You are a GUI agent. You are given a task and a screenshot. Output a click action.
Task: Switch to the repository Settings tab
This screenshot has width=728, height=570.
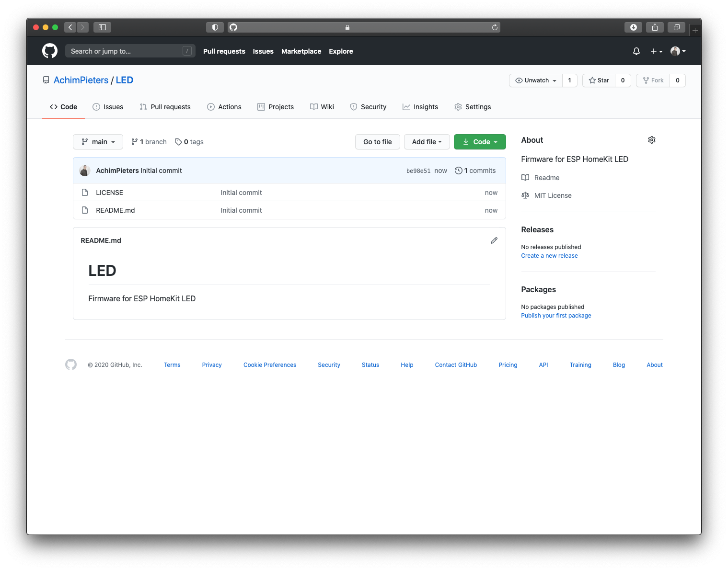473,107
